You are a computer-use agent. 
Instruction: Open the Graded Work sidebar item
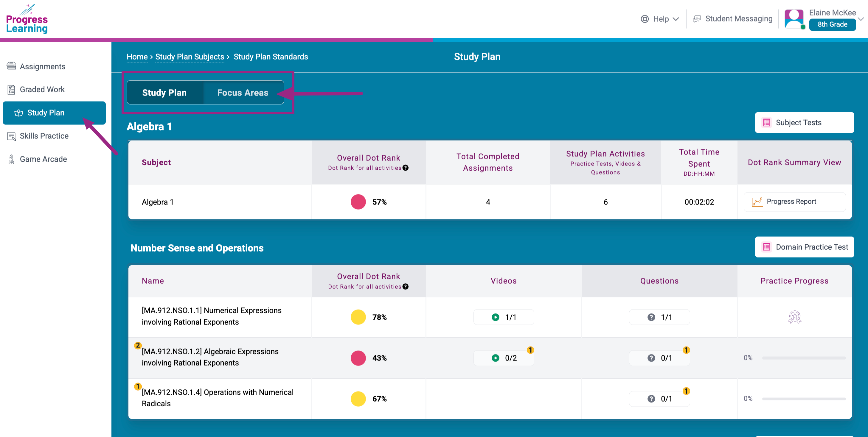point(42,90)
